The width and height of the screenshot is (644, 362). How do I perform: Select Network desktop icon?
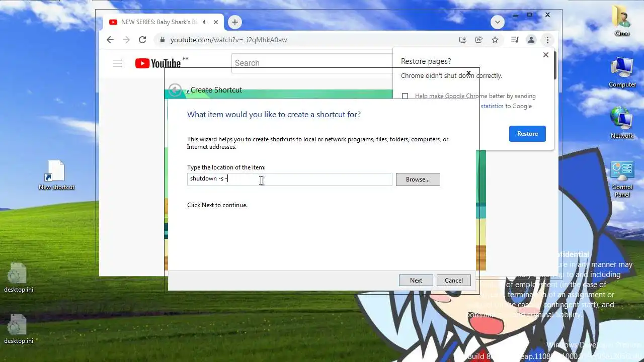tap(622, 123)
